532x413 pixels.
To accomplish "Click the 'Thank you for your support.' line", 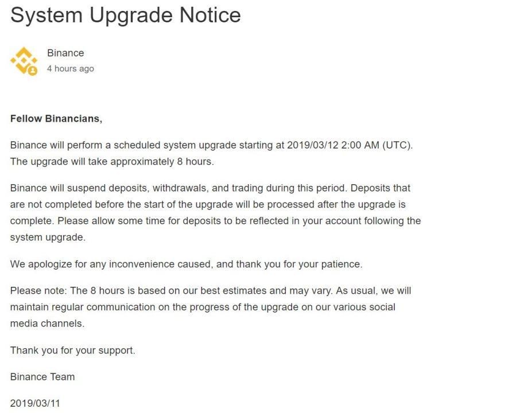I will [x=73, y=350].
